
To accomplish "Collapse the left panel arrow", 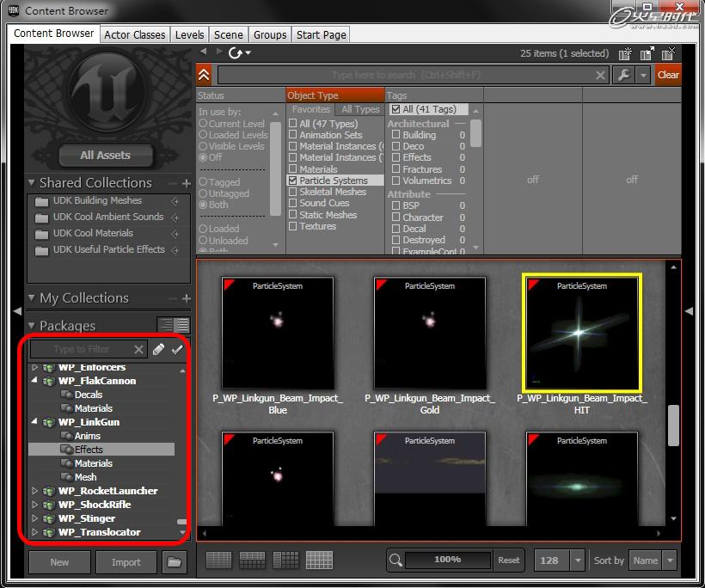I will click(x=17, y=311).
